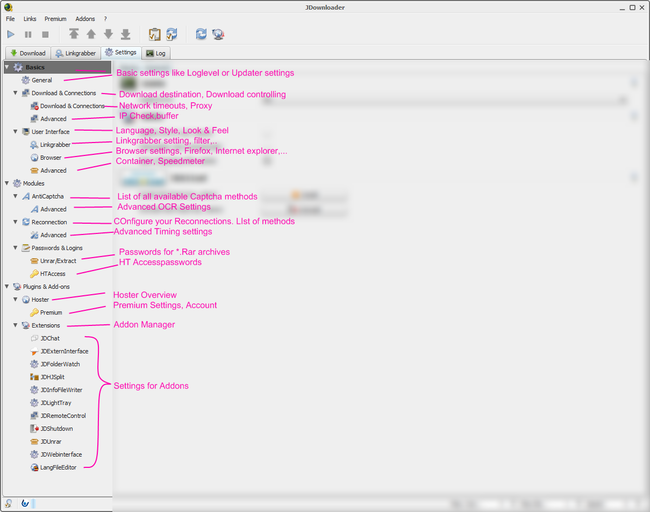Select Extensions addon manager entry

click(41, 325)
